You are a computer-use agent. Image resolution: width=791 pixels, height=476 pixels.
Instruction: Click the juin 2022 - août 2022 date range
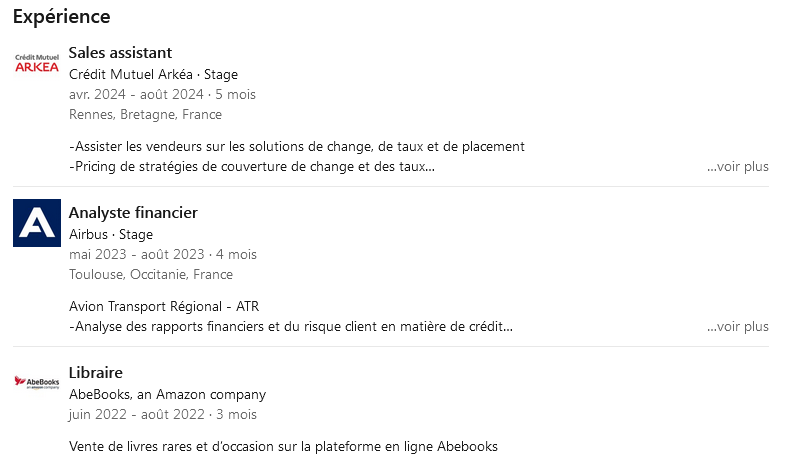tap(137, 414)
